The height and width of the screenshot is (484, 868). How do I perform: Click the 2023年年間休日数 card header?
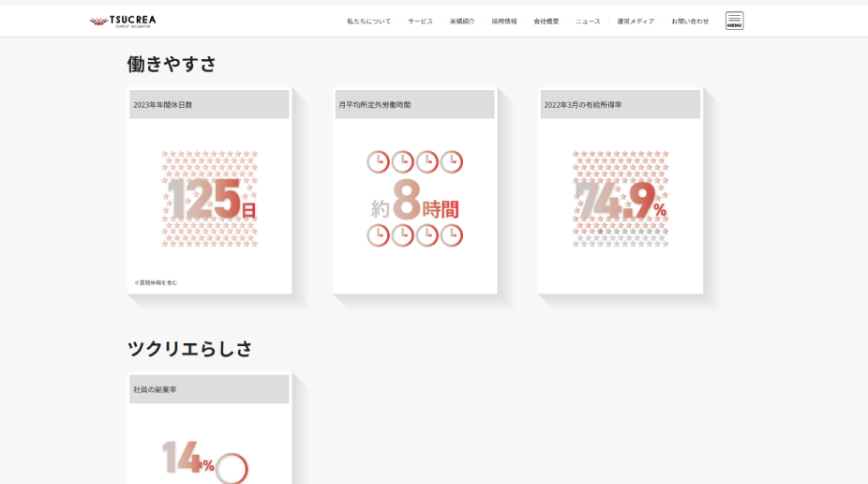(x=209, y=105)
